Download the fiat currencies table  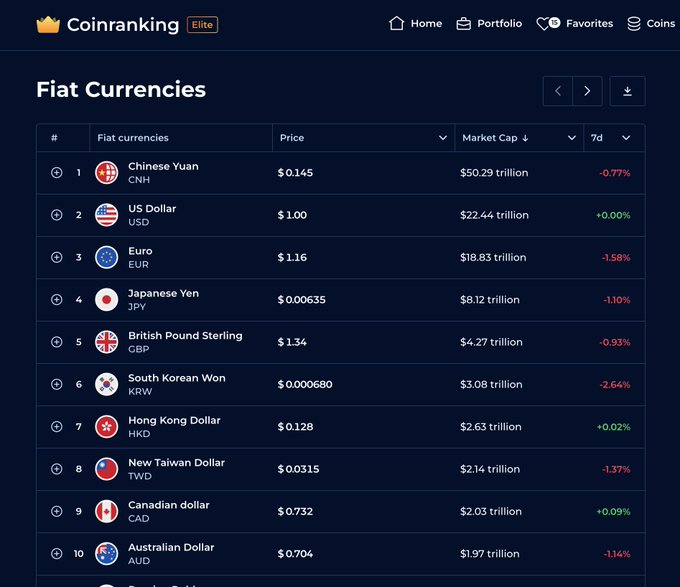[627, 91]
